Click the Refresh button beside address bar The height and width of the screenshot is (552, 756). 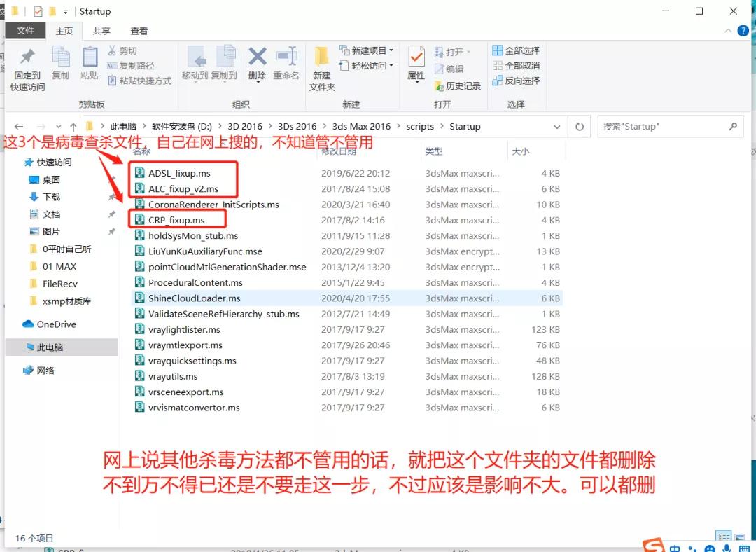580,126
